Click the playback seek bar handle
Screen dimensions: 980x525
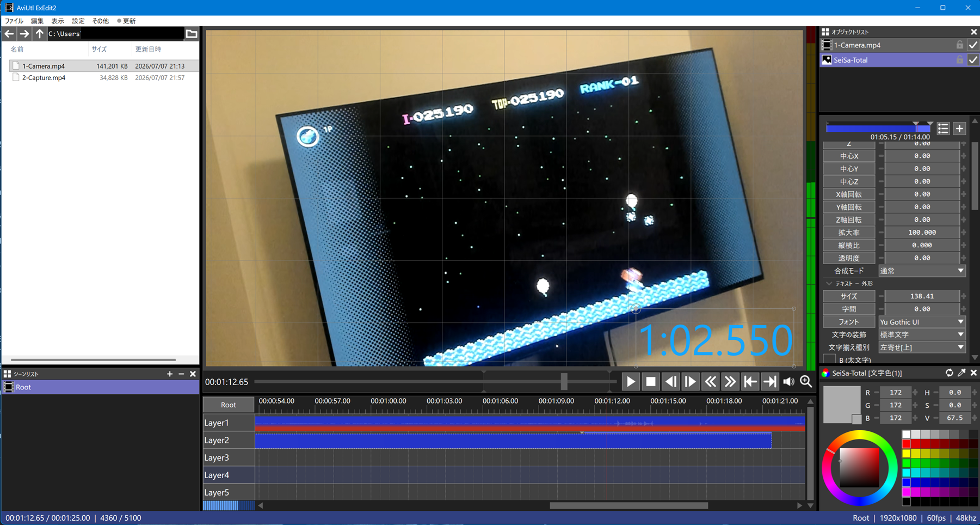[564, 382]
